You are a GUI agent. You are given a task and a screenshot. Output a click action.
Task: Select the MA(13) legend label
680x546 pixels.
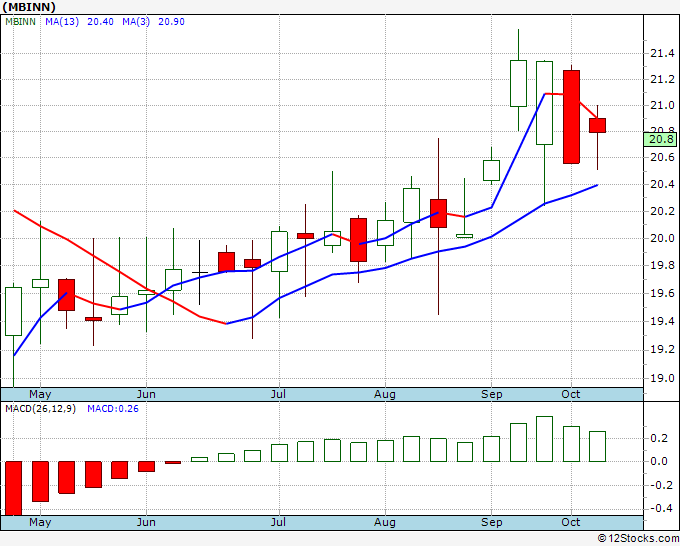click(x=62, y=22)
